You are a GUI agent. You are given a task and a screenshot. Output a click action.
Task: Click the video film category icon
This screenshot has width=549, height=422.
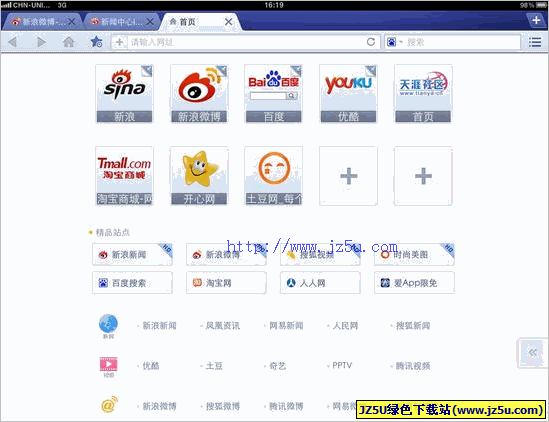(x=109, y=365)
